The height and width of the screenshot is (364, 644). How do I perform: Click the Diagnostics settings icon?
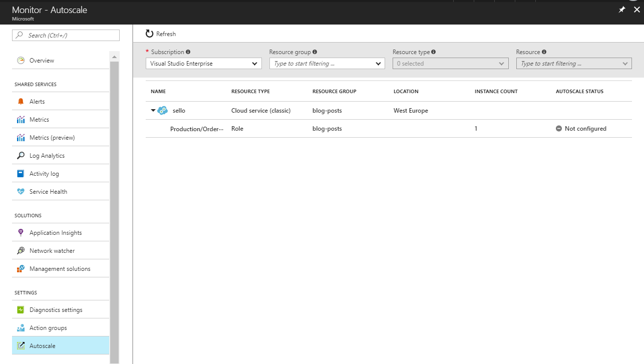(21, 310)
